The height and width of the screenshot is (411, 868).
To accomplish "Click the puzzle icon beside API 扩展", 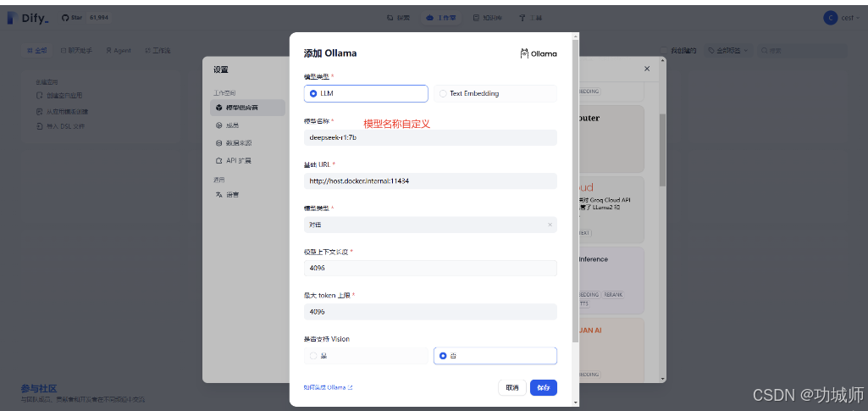I will (x=218, y=161).
